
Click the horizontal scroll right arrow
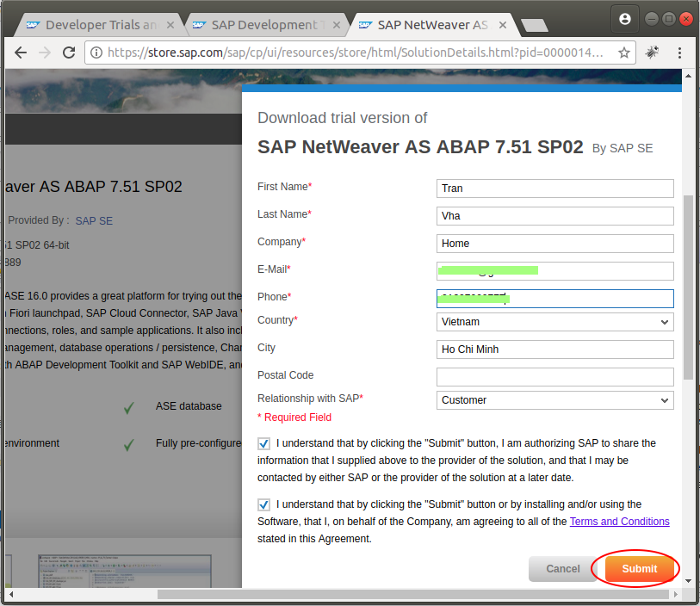point(675,595)
